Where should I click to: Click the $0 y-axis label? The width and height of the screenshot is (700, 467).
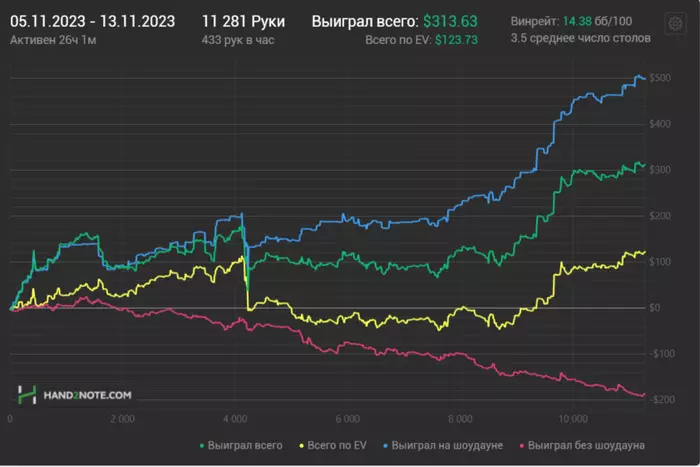coord(654,308)
